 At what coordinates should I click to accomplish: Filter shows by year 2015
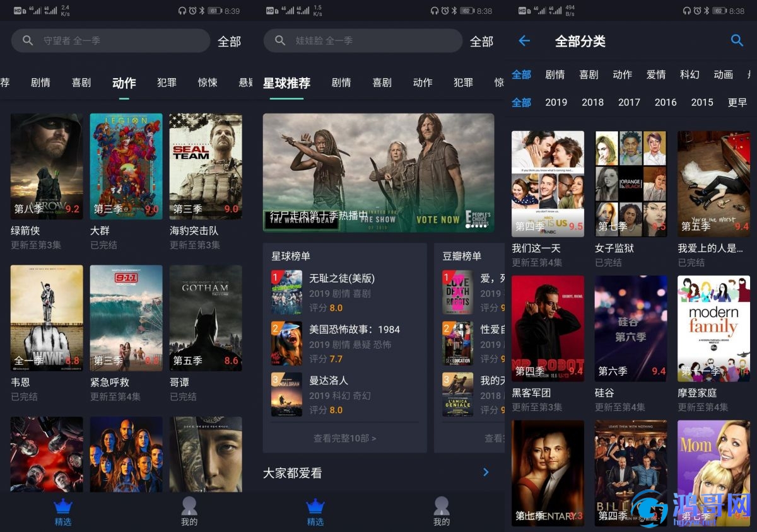[x=702, y=102]
